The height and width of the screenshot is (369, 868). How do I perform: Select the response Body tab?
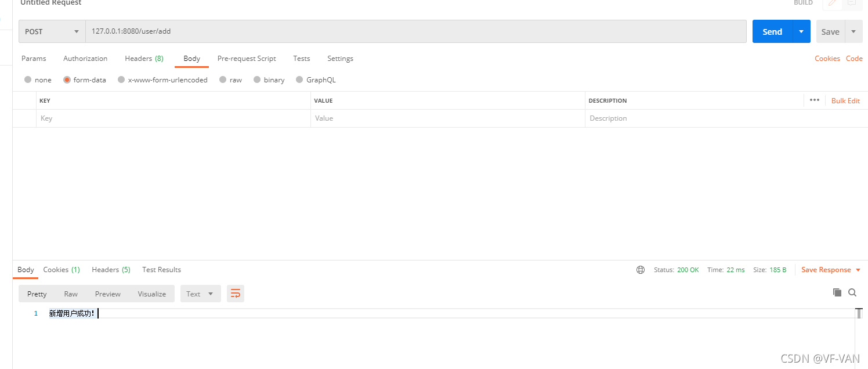point(26,269)
